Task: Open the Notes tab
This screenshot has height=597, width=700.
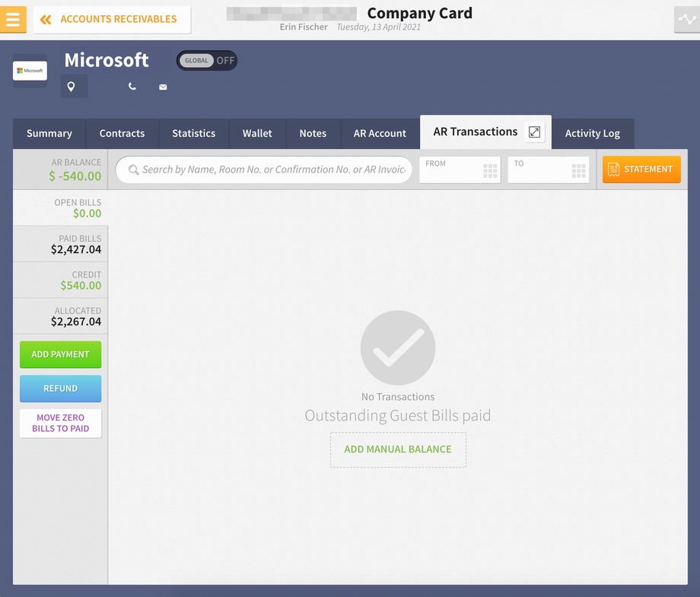Action: click(x=313, y=133)
